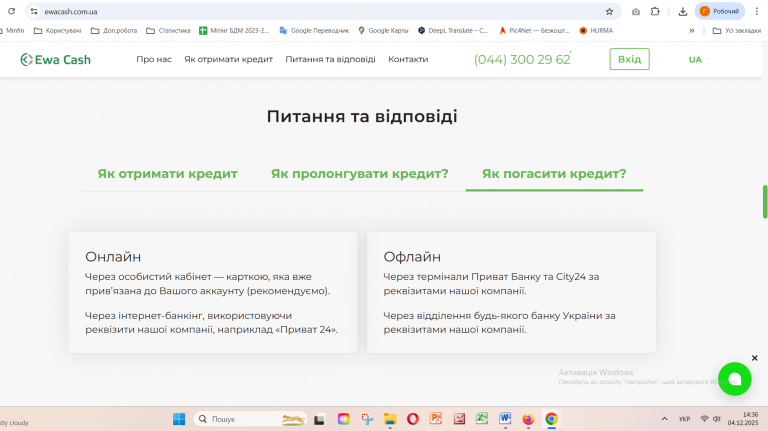Open Excel from the taskbar
The height and width of the screenshot is (431, 768).
tap(482, 419)
